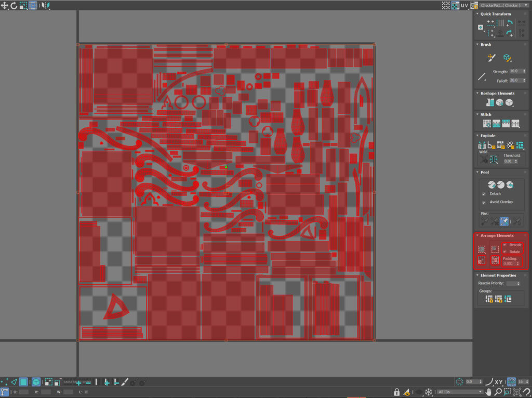532x398 pixels.
Task: Toggle Select by Element mode cube icon
Action: tap(36, 382)
